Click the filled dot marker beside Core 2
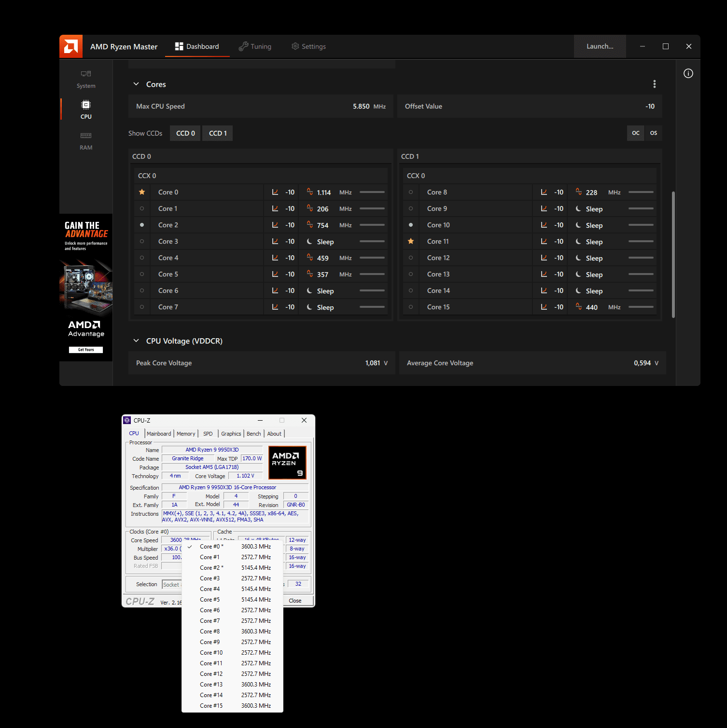The height and width of the screenshot is (728, 727). tap(142, 225)
